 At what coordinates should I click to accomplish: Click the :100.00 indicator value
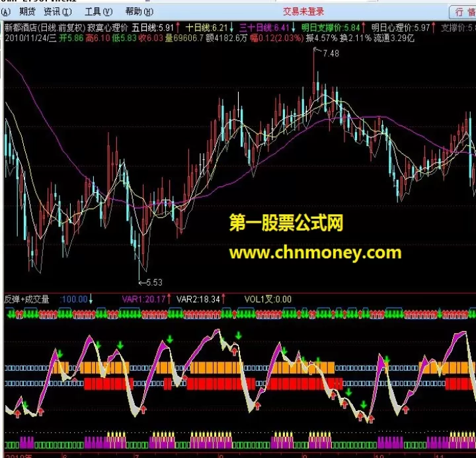74,299
